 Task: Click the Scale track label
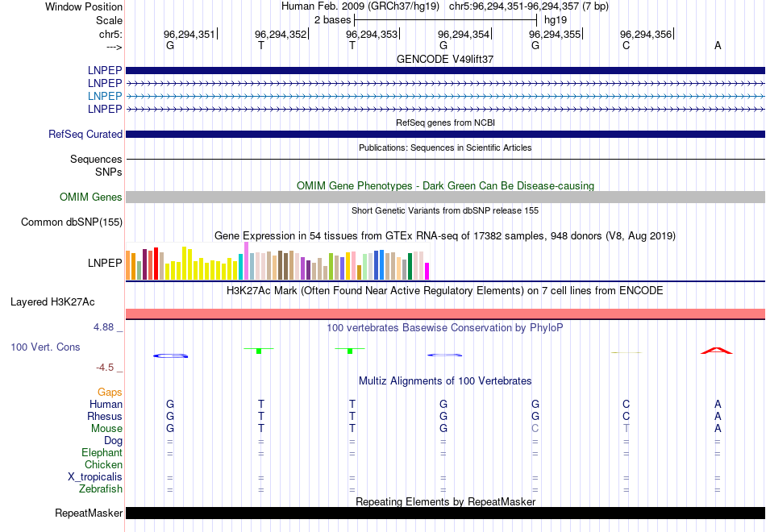click(109, 20)
